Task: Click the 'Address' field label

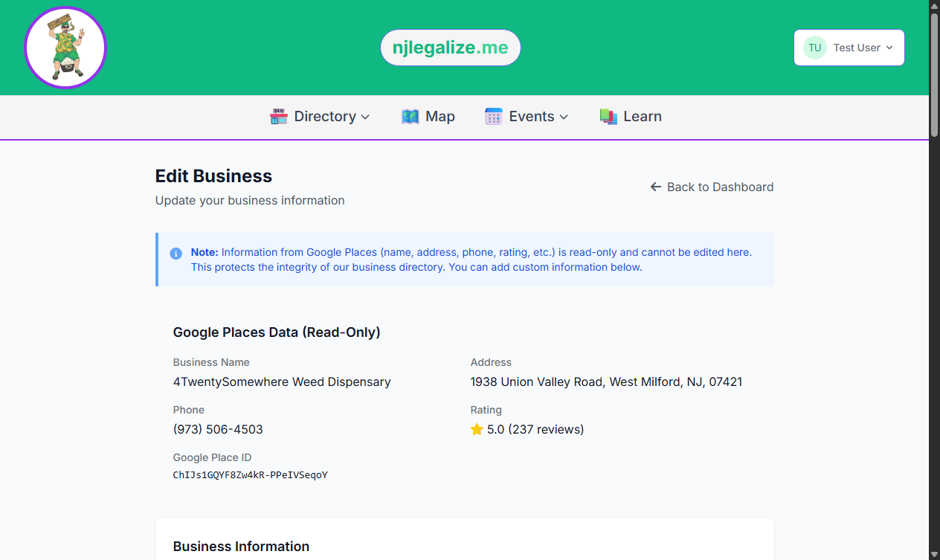Action: point(491,362)
